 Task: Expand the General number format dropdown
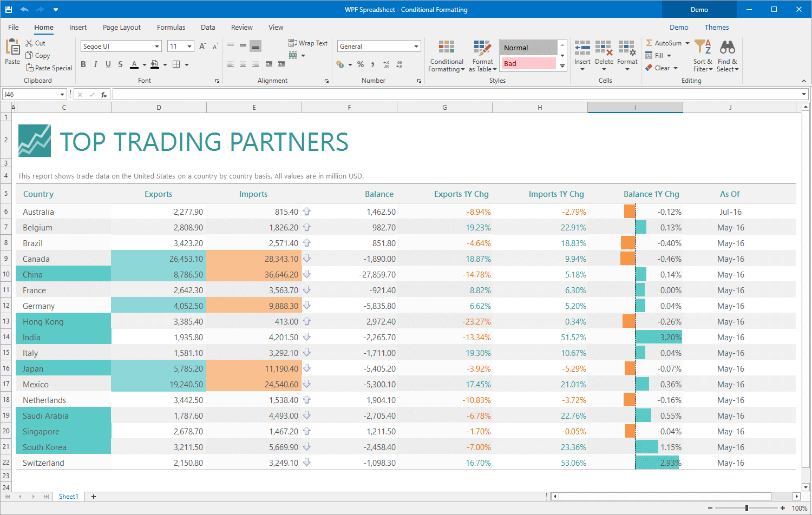tap(416, 47)
